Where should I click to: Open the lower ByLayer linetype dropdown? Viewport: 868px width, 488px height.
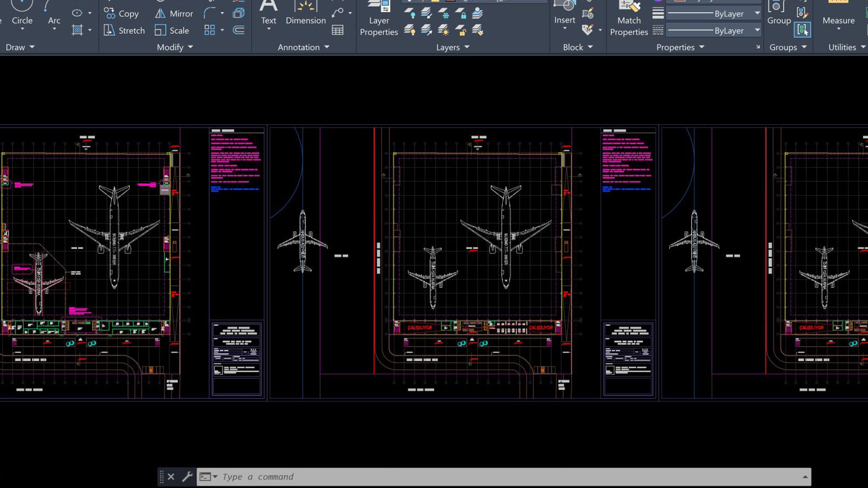point(757,30)
